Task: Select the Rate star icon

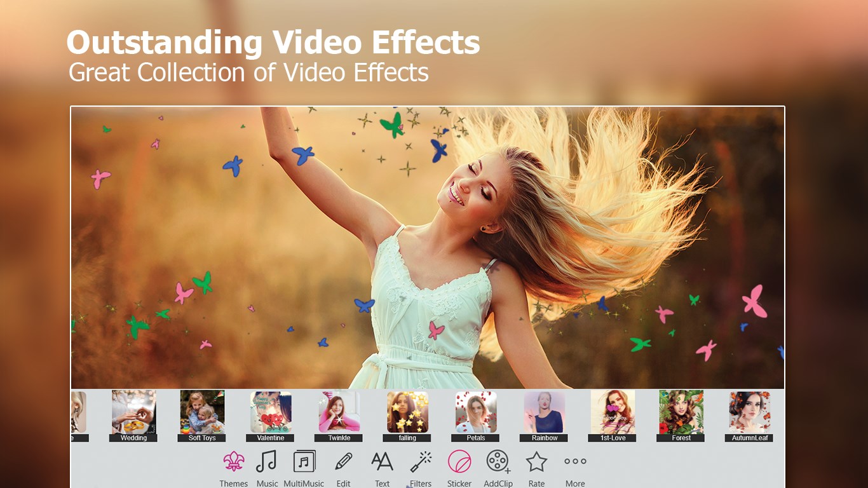Action: point(536,462)
